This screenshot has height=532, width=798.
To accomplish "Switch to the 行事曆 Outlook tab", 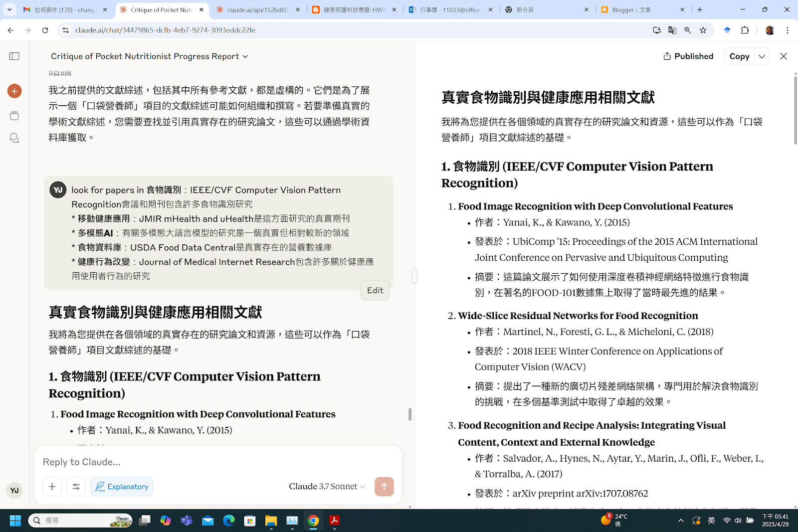I will 450,9.
